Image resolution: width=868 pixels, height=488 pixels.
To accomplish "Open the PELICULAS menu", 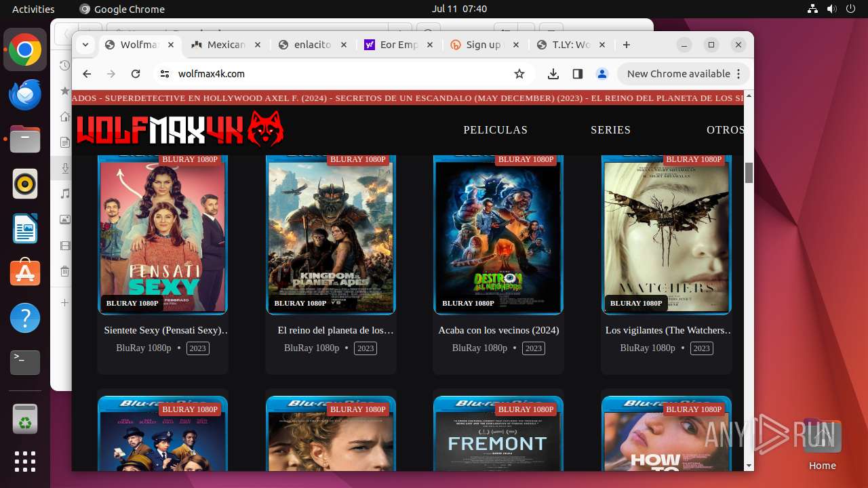I will (495, 129).
